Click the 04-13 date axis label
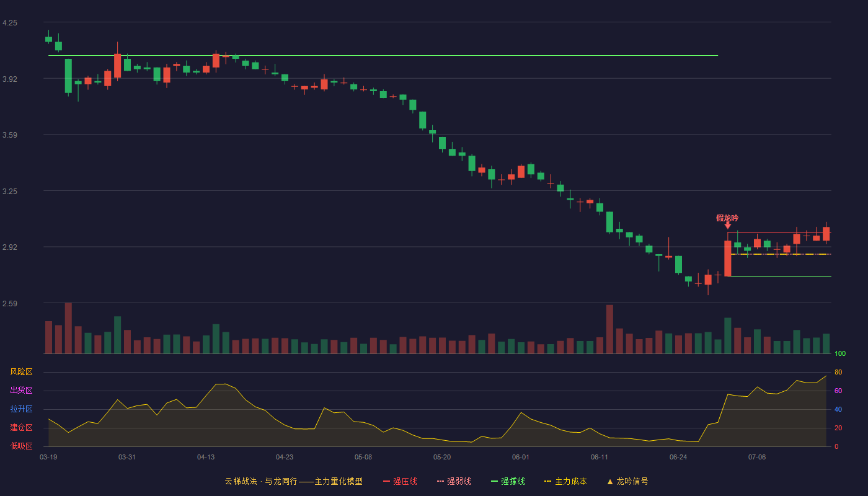This screenshot has width=868, height=496. (206, 457)
